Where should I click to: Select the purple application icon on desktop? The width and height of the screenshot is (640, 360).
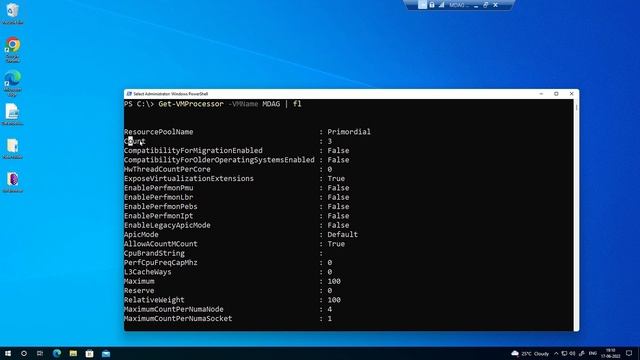pos(13,182)
